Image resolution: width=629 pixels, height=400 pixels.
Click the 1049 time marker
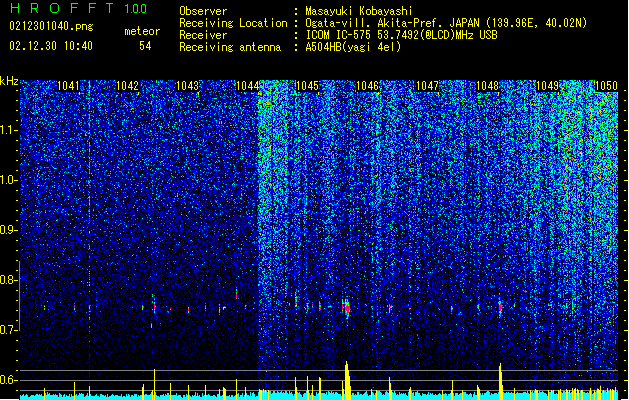click(547, 86)
